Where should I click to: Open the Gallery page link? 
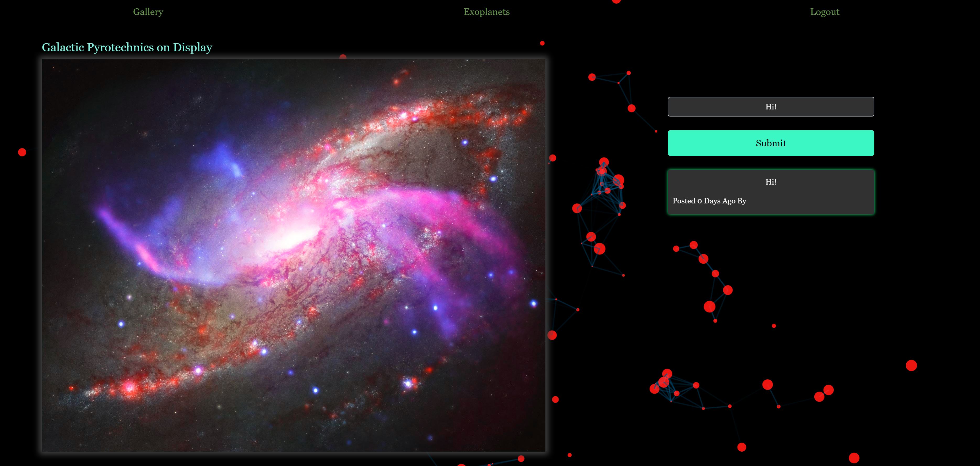click(148, 12)
